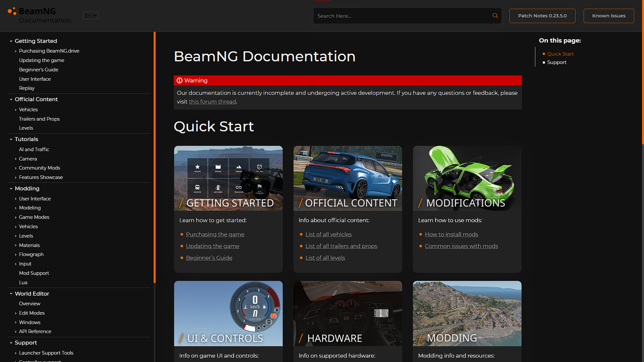Open Patch Notes 0.23.5.0
The height and width of the screenshot is (362, 644).
(x=542, y=16)
